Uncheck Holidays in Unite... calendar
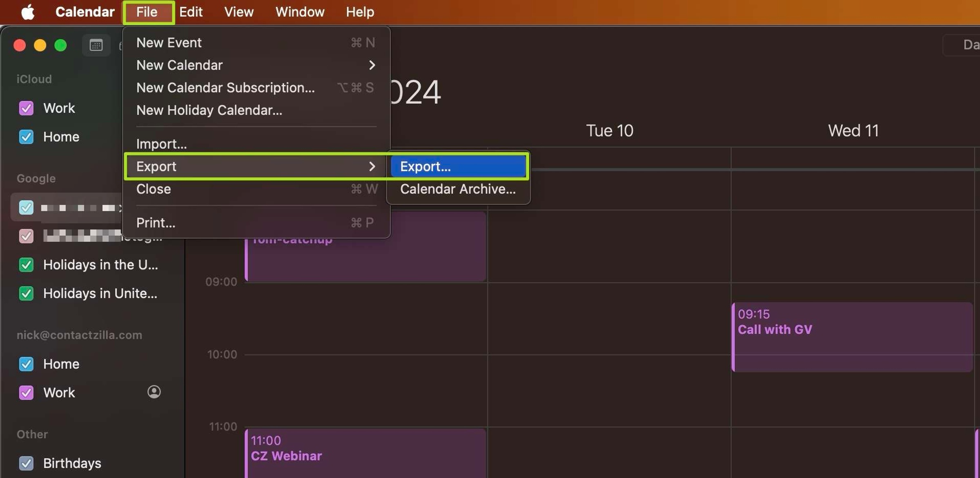 (26, 293)
